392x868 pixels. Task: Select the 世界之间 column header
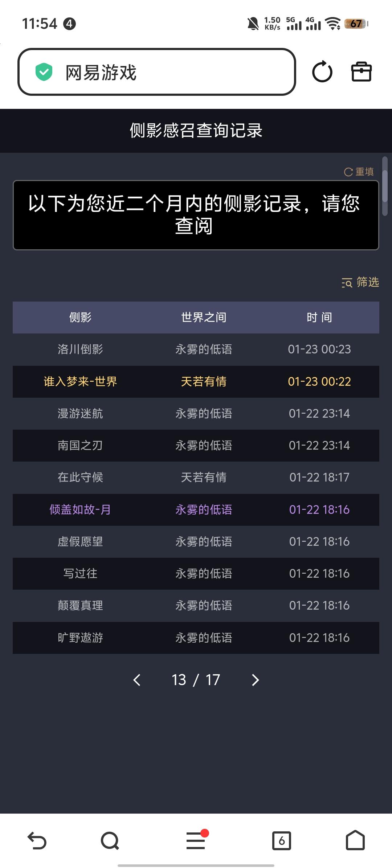pyautogui.click(x=204, y=318)
